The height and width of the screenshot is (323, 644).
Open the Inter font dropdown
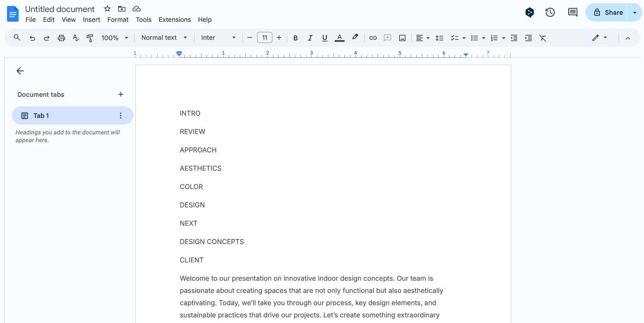tap(218, 38)
